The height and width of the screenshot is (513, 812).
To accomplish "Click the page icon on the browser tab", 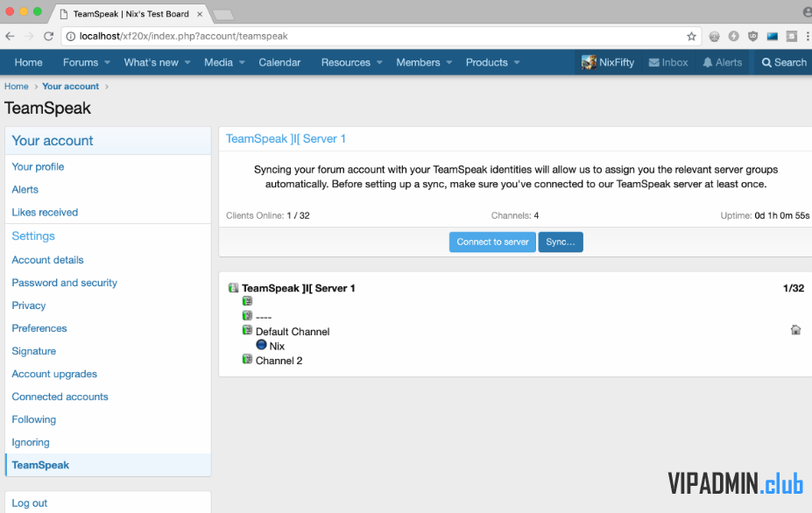I will [64, 14].
